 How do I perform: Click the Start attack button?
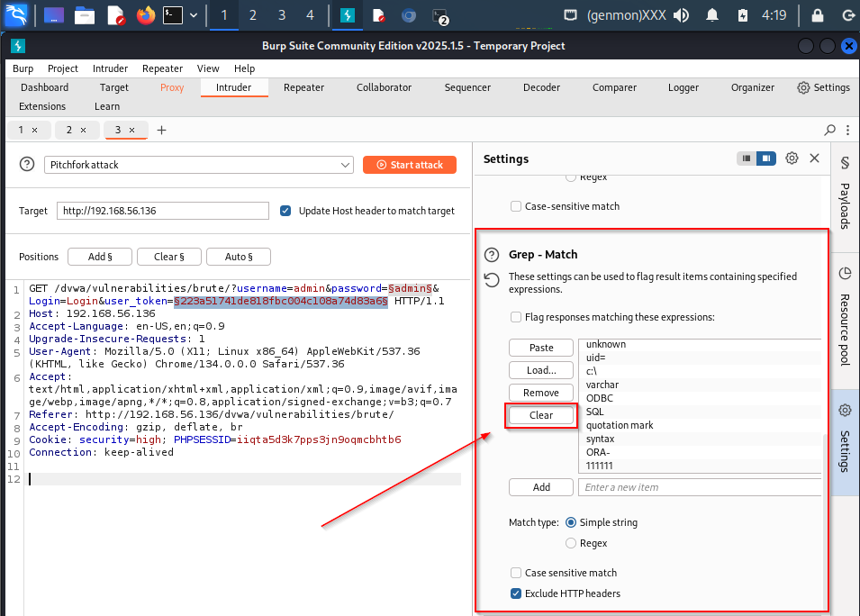click(x=410, y=165)
